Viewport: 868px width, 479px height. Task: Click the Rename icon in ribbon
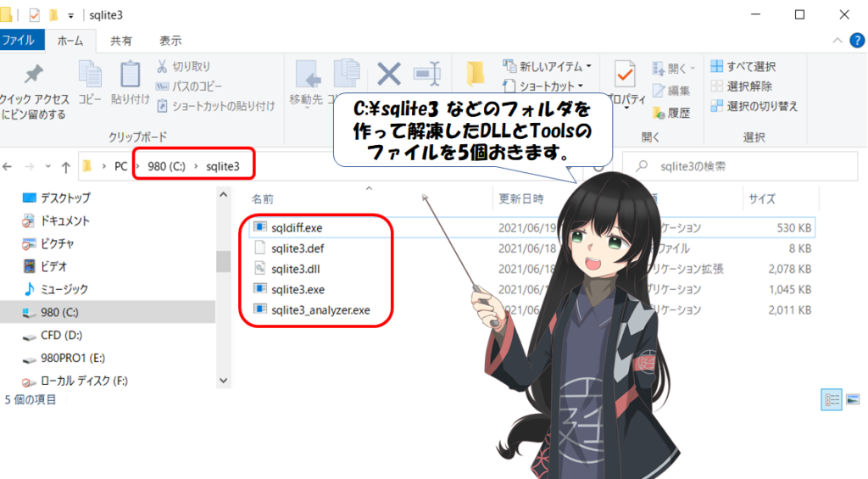click(x=427, y=74)
